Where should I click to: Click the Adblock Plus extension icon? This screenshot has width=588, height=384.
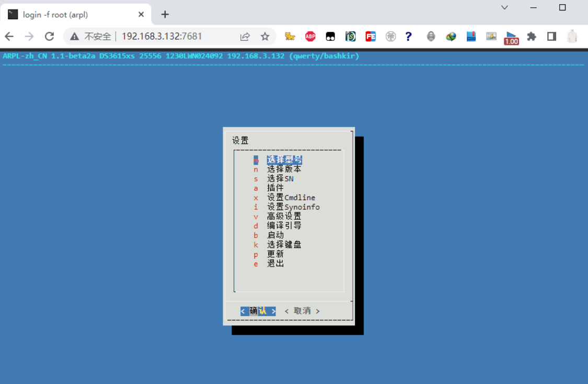click(310, 36)
